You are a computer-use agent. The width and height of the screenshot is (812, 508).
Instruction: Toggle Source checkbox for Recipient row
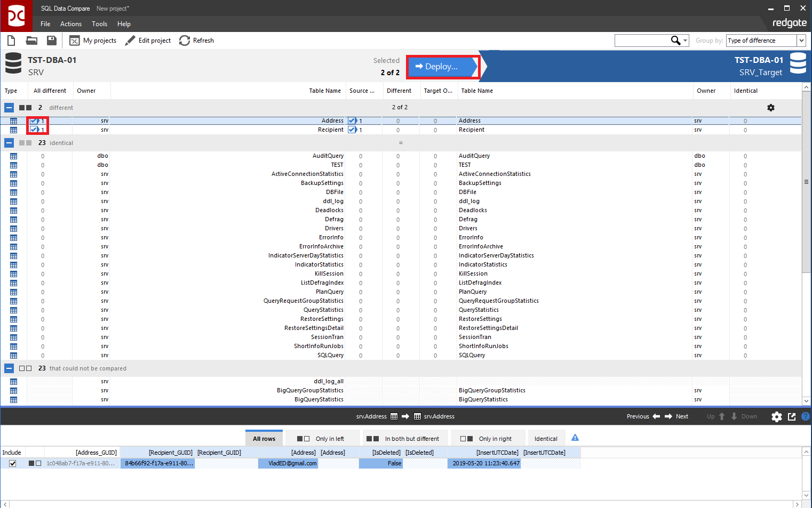[352, 130]
